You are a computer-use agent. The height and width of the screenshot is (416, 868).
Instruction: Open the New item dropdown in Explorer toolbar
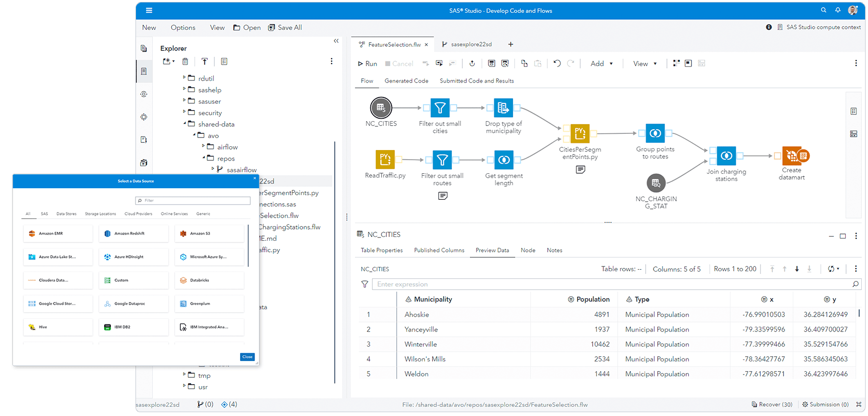[168, 61]
